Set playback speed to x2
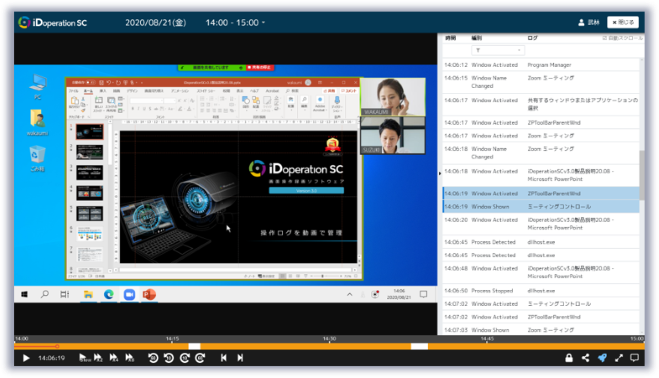The image size is (659, 378). pyautogui.click(x=98, y=358)
